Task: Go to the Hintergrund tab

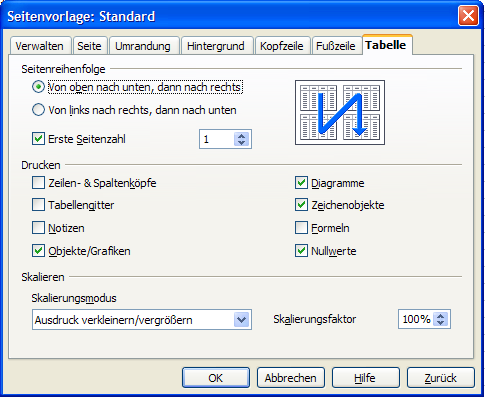Action: 216,46
